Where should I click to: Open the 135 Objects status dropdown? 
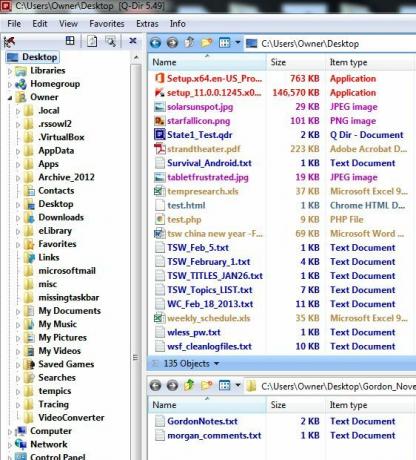(216, 364)
